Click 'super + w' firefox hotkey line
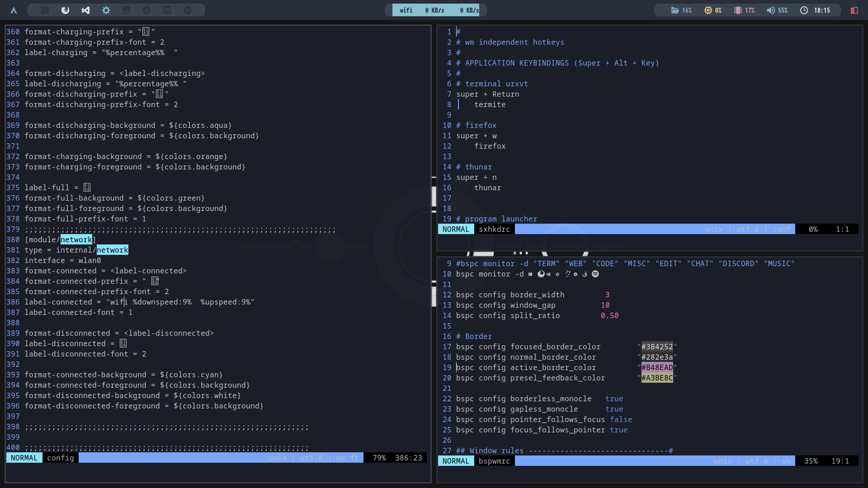868x488 pixels. [x=476, y=136]
